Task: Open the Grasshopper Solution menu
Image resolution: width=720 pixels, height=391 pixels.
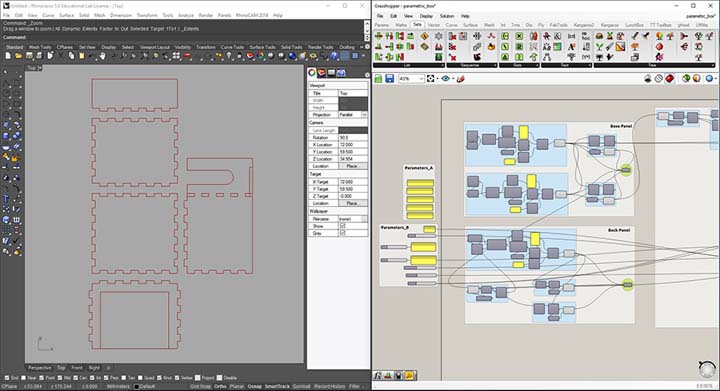Action: click(x=447, y=16)
